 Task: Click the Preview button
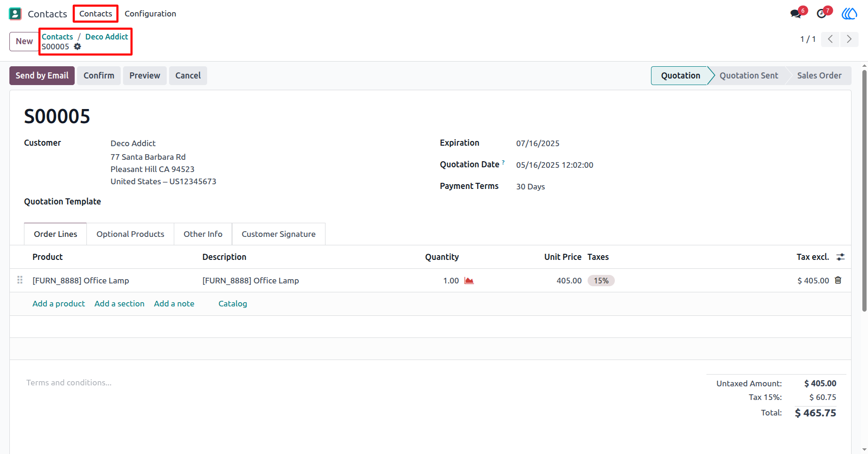point(145,76)
